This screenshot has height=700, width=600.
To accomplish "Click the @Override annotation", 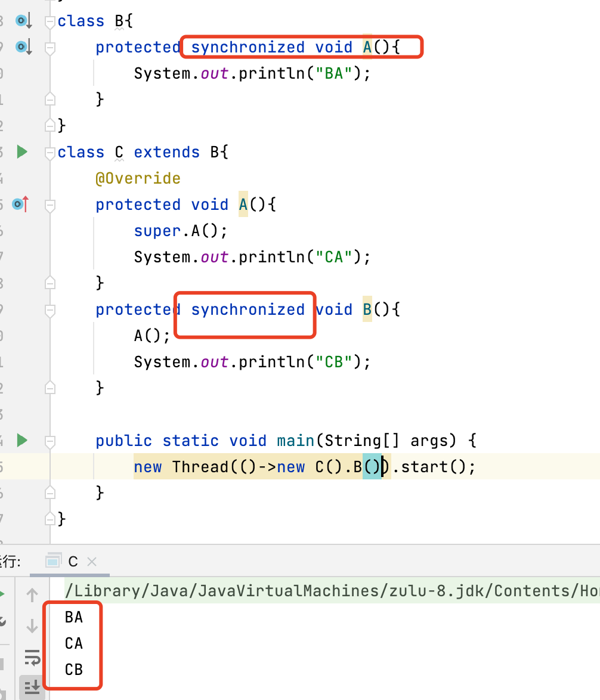I will pos(138,178).
